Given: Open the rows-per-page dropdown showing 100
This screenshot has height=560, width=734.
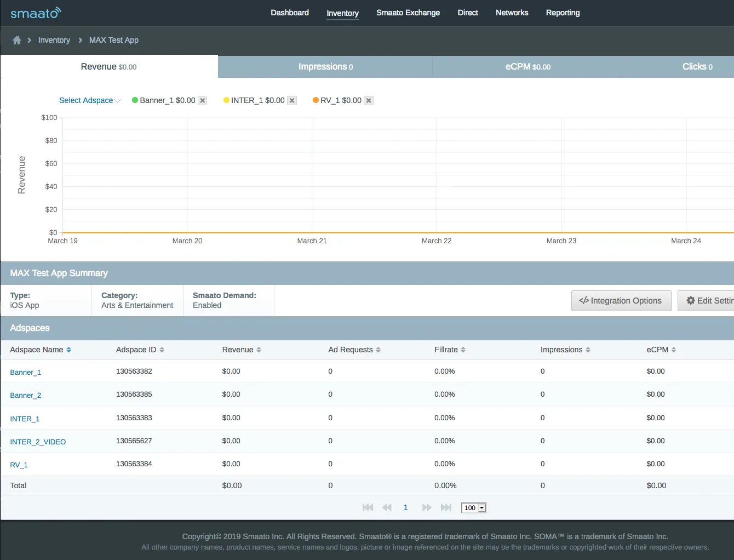Looking at the screenshot, I should pyautogui.click(x=473, y=507).
